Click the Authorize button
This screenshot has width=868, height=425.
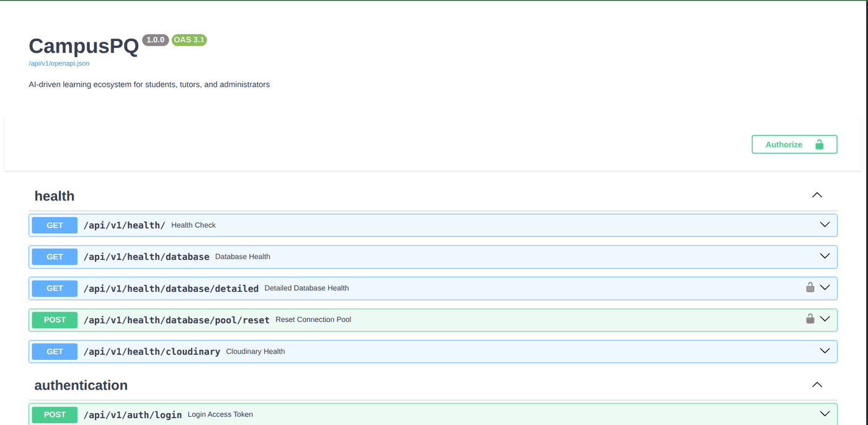[x=794, y=145]
